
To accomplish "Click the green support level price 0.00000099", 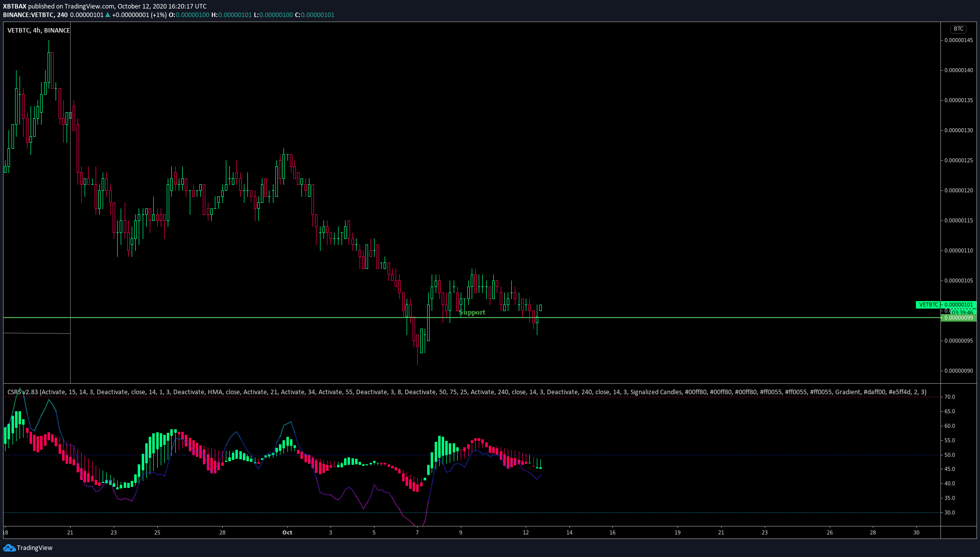I will pos(958,318).
